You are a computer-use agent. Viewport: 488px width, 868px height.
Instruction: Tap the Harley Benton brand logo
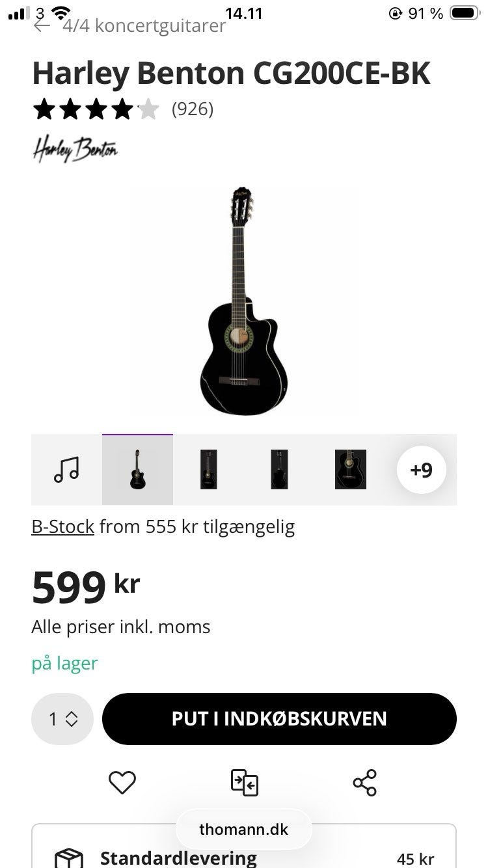tap(75, 150)
